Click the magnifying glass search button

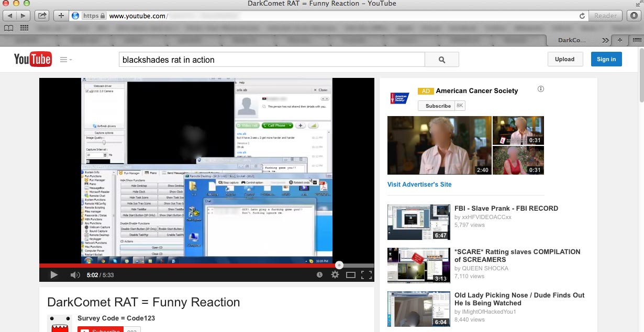click(x=441, y=60)
